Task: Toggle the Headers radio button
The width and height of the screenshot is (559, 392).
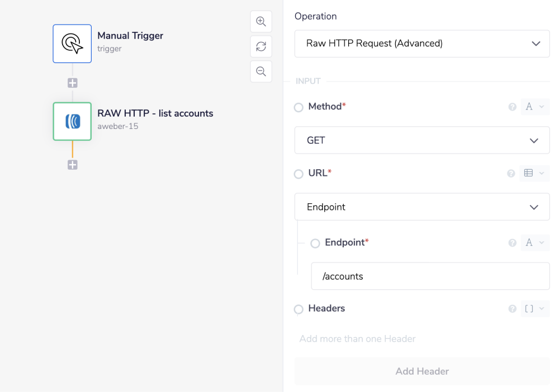Action: [299, 309]
